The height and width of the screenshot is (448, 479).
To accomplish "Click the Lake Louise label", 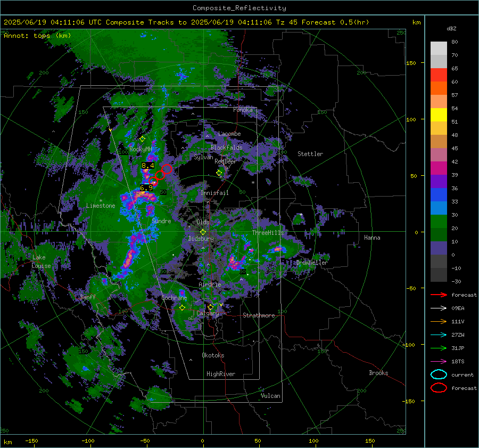I will [41, 262].
